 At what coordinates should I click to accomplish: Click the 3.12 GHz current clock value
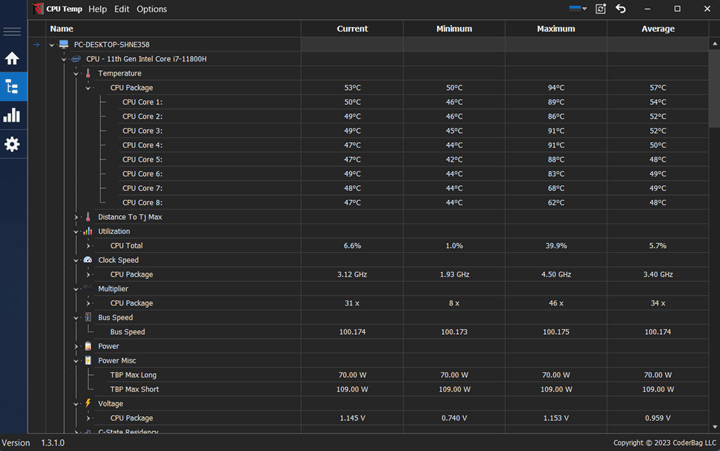[352, 274]
